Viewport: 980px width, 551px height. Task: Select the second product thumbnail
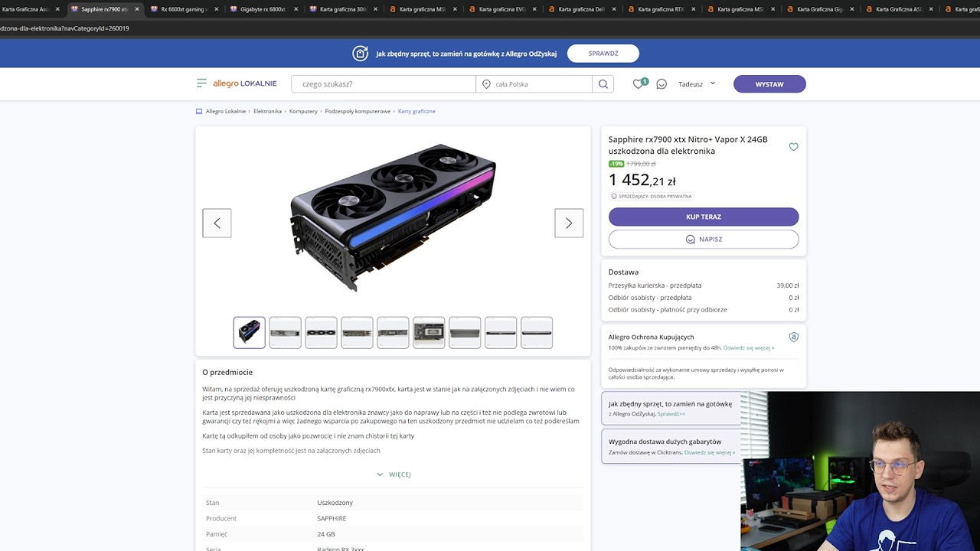pyautogui.click(x=286, y=332)
